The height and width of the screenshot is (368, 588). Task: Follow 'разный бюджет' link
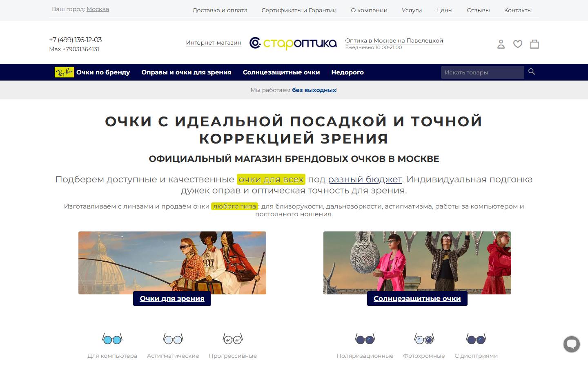pos(365,180)
